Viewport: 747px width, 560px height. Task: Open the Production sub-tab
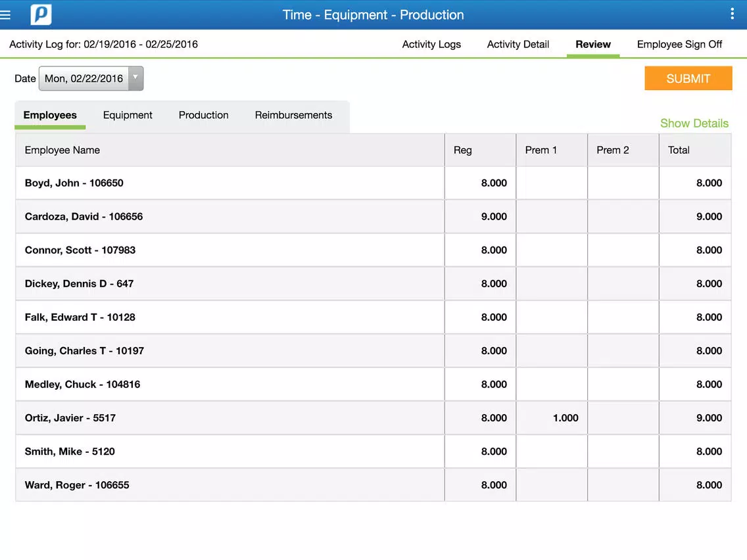[x=203, y=115]
